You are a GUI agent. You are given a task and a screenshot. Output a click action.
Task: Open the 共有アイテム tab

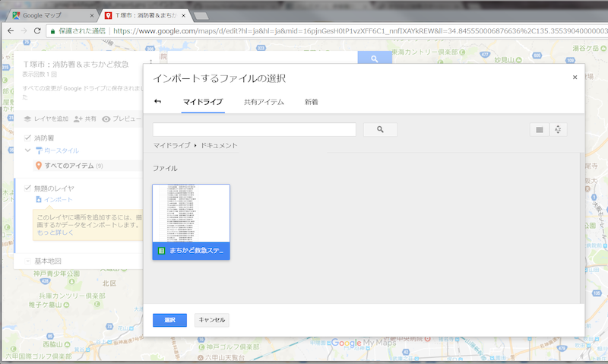click(x=264, y=102)
